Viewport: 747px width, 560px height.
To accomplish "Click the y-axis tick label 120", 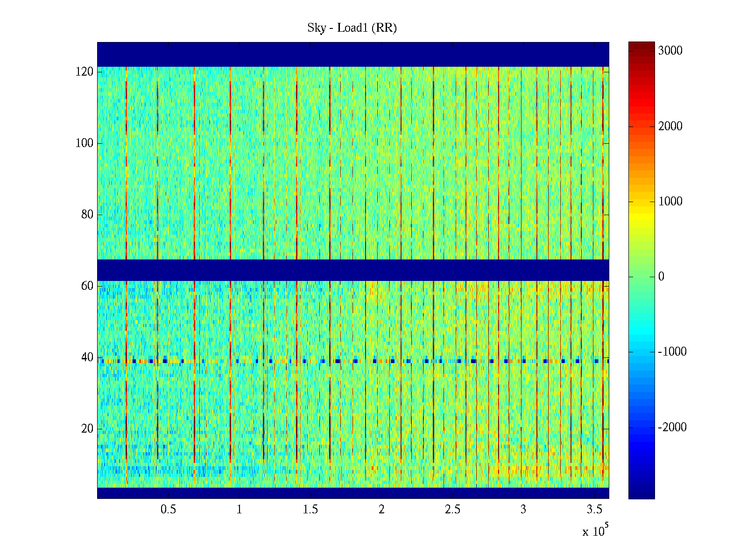I will click(x=85, y=72).
